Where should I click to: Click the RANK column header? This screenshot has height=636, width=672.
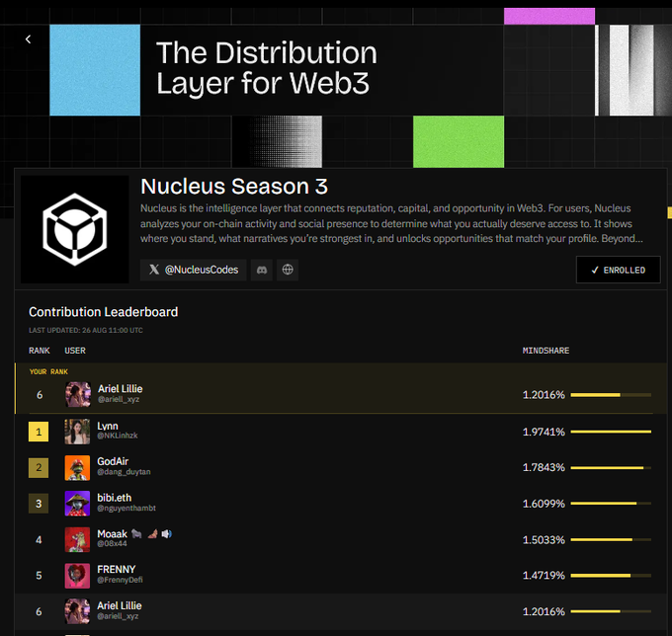pyautogui.click(x=40, y=351)
